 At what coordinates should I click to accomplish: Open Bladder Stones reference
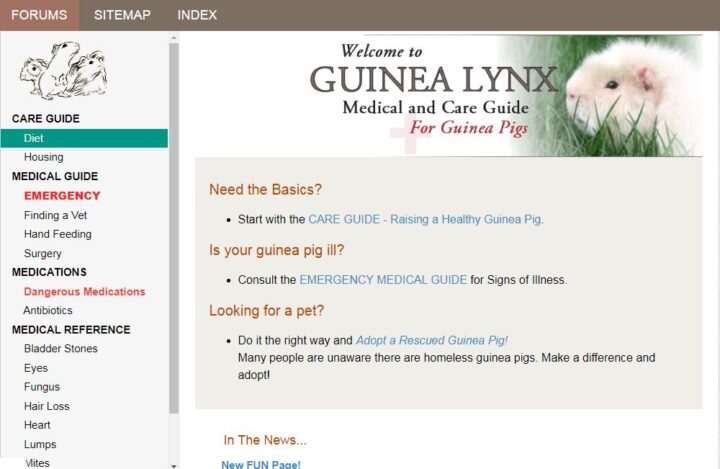(61, 349)
